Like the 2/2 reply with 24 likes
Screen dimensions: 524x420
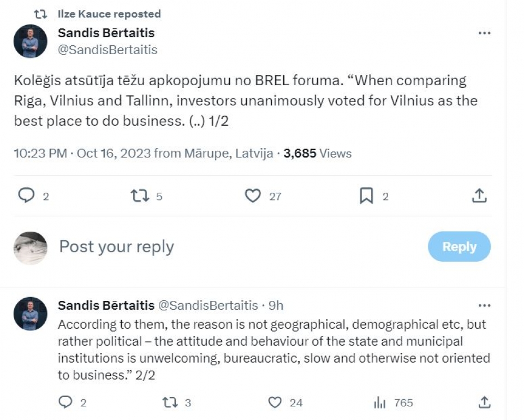275,403
